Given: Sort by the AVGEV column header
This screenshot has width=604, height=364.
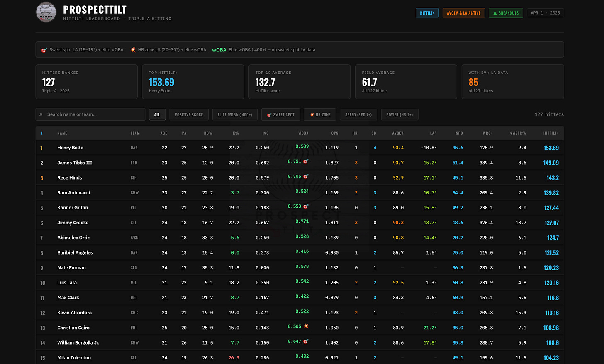Looking at the screenshot, I should coord(398,133).
